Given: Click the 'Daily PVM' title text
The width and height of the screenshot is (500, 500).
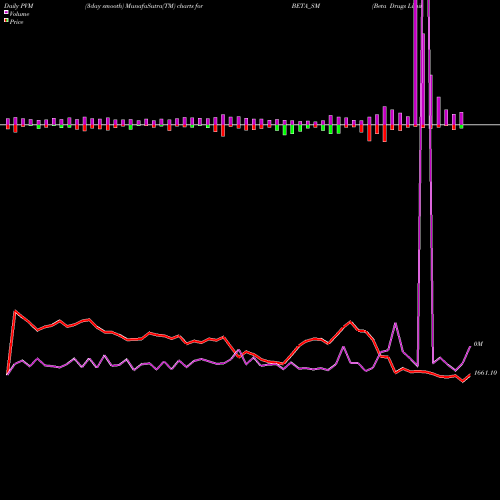Looking at the screenshot, I should [x=19, y=6].
